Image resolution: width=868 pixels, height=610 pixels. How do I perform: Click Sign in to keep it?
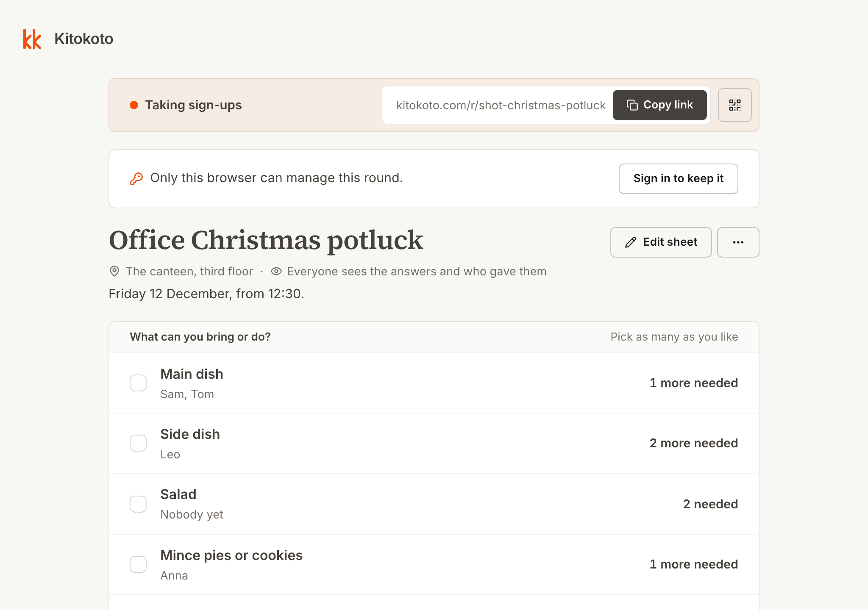(x=678, y=179)
